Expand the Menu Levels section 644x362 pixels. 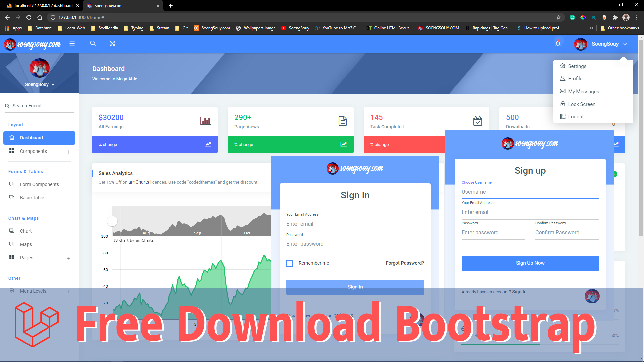[x=34, y=291]
